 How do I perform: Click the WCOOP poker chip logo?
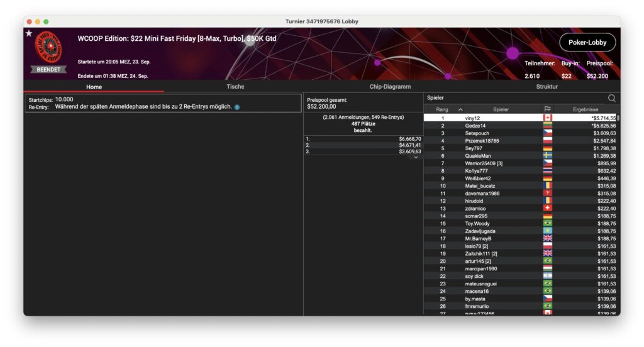point(48,47)
